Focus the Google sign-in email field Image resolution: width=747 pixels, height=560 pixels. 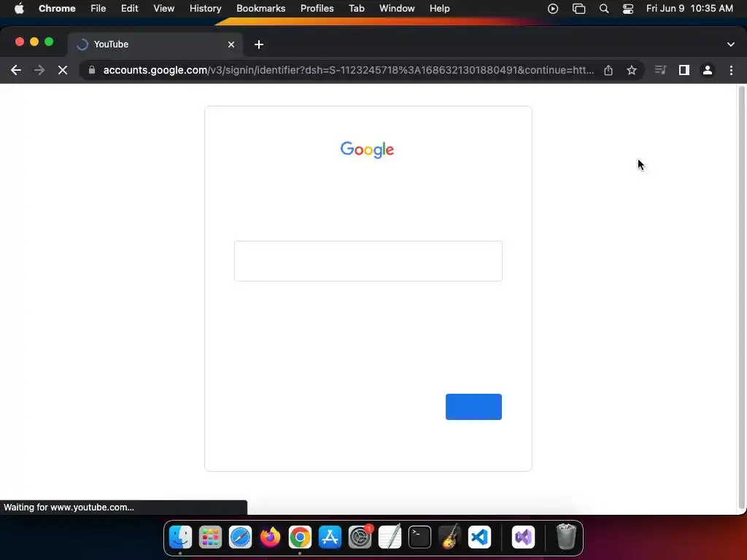pyautogui.click(x=368, y=261)
